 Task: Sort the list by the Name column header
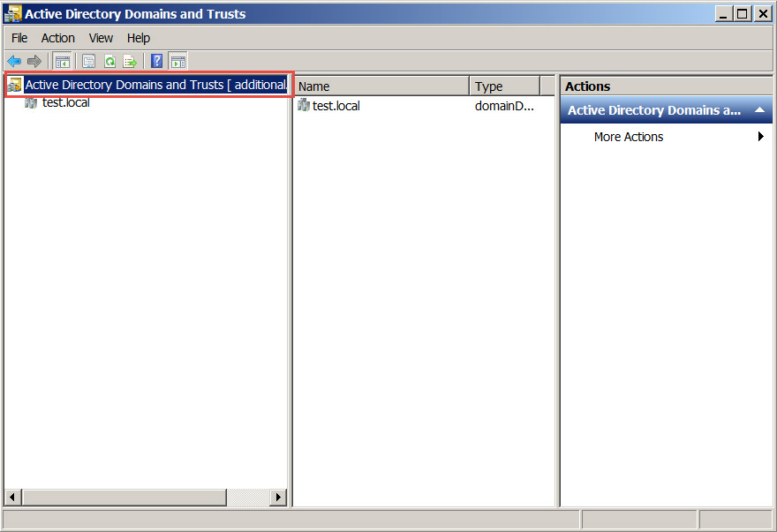click(381, 86)
